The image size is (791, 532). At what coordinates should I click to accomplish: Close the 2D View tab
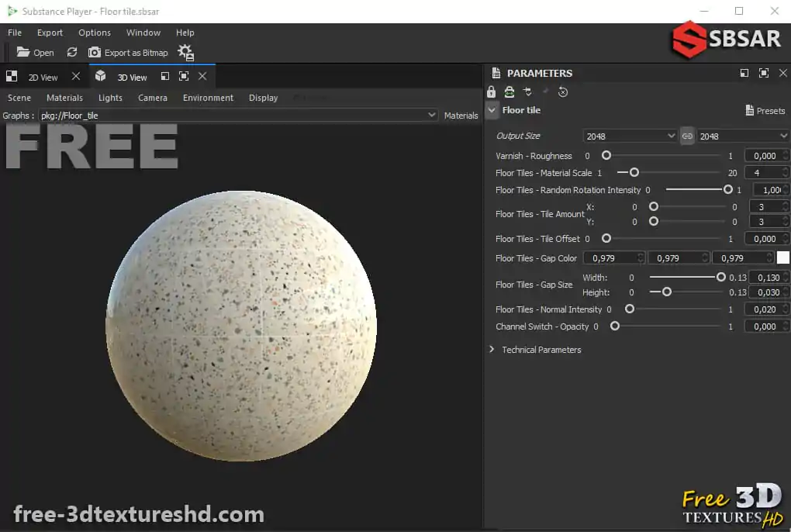click(x=75, y=77)
